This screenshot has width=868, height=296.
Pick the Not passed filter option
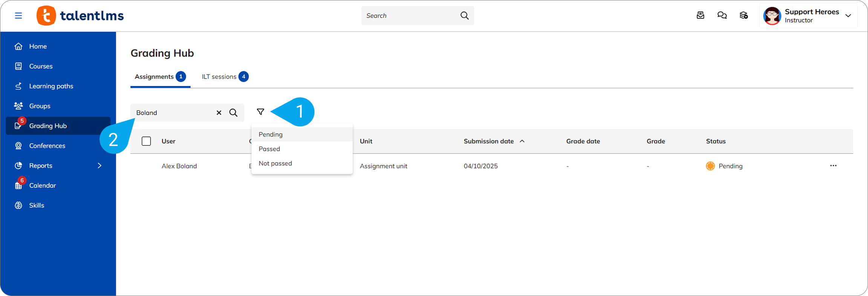coord(275,163)
